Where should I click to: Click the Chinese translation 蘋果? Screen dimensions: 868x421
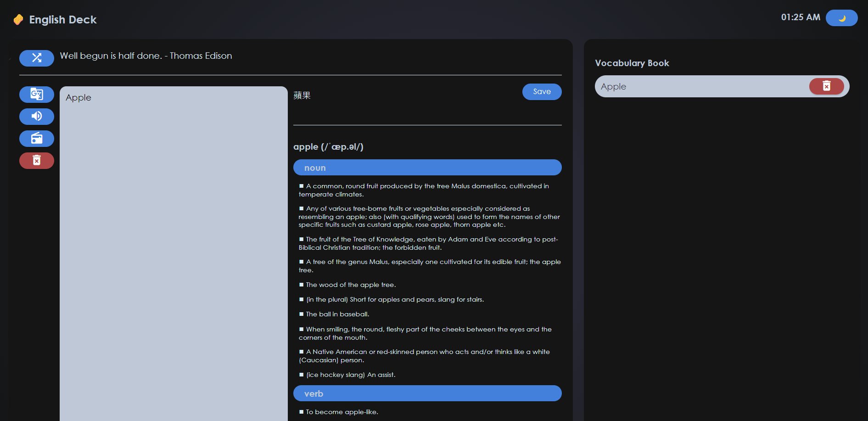tap(302, 95)
